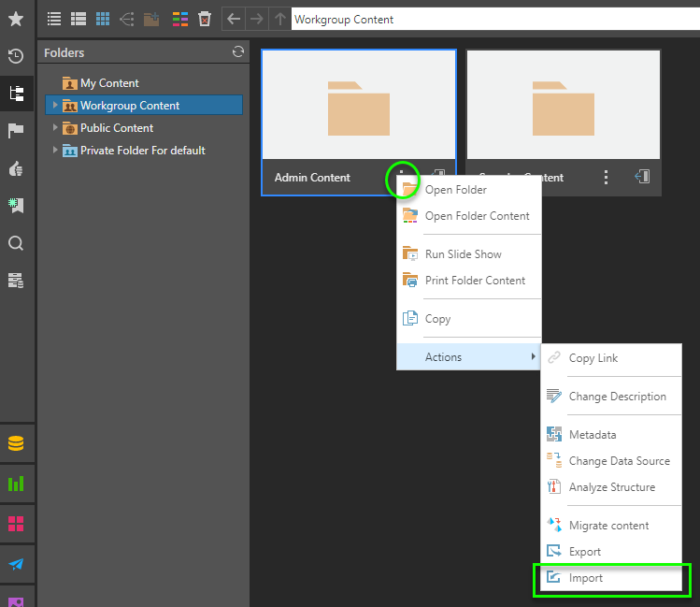Switch to thumbnail grid view

[x=103, y=19]
